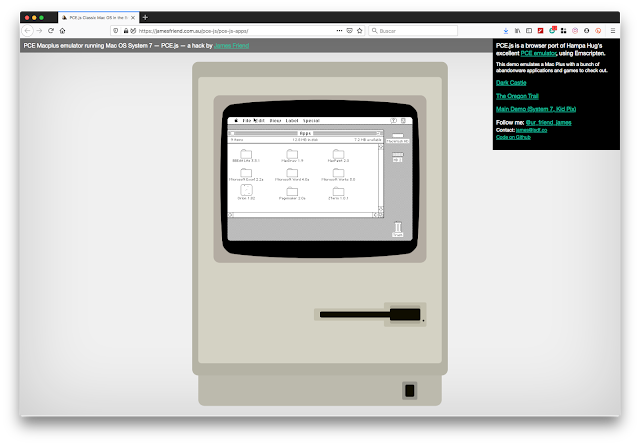This screenshot has height=445, width=640.
Task: Click the floppy disk drive slot
Action: [370, 314]
